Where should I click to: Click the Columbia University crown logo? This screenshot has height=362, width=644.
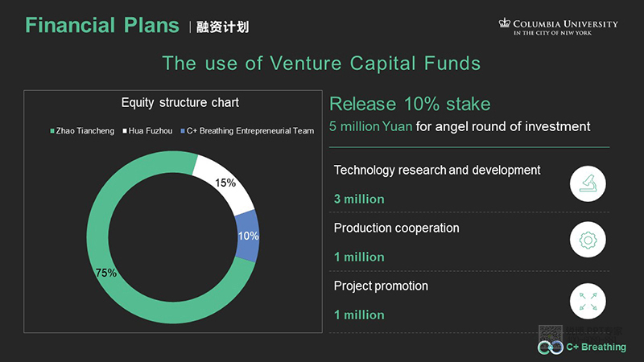click(x=505, y=23)
